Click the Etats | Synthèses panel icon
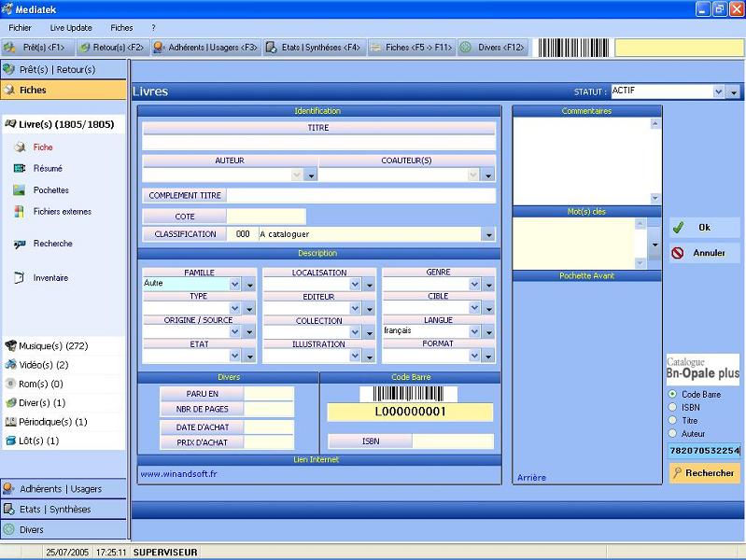This screenshot has width=746, height=560. coord(8,509)
